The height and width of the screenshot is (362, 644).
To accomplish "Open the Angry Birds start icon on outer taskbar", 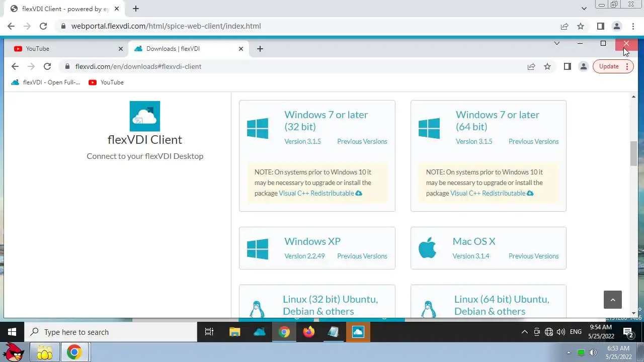I will click(14, 352).
